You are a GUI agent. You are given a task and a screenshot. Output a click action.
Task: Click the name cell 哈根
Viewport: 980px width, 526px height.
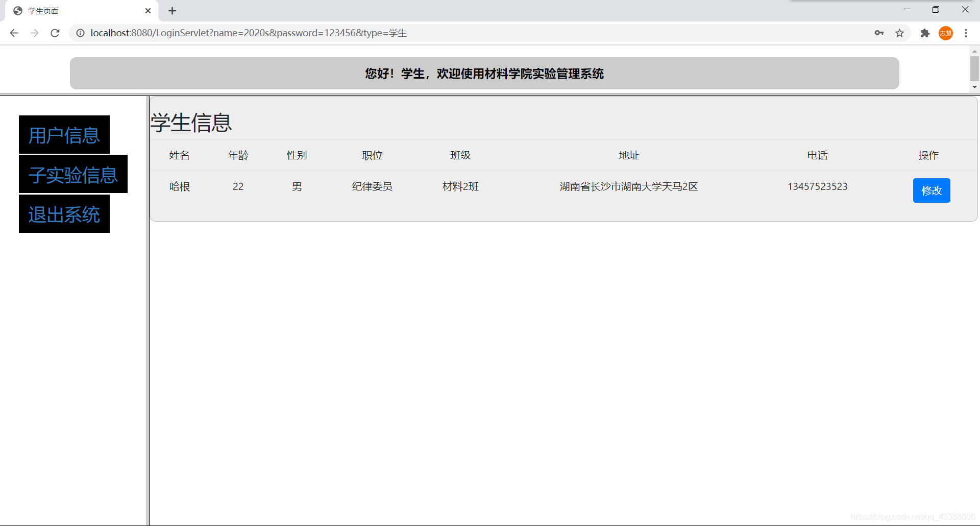pos(180,186)
